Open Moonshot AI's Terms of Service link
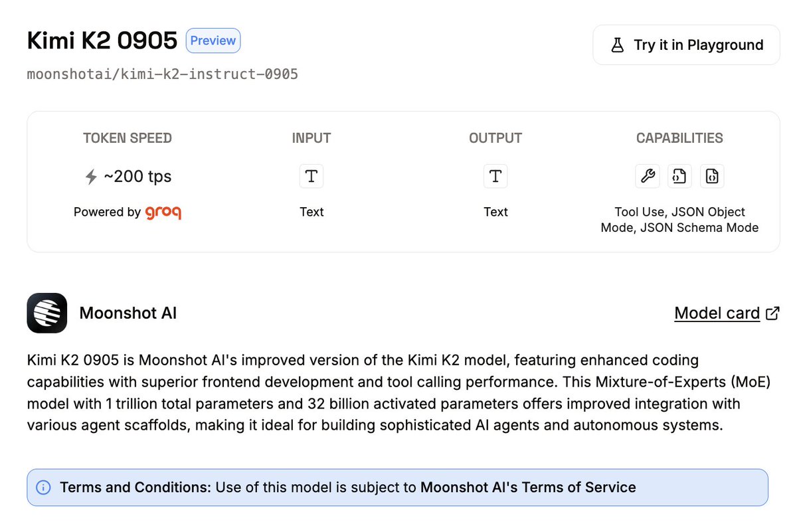The image size is (797, 532). coord(528,488)
